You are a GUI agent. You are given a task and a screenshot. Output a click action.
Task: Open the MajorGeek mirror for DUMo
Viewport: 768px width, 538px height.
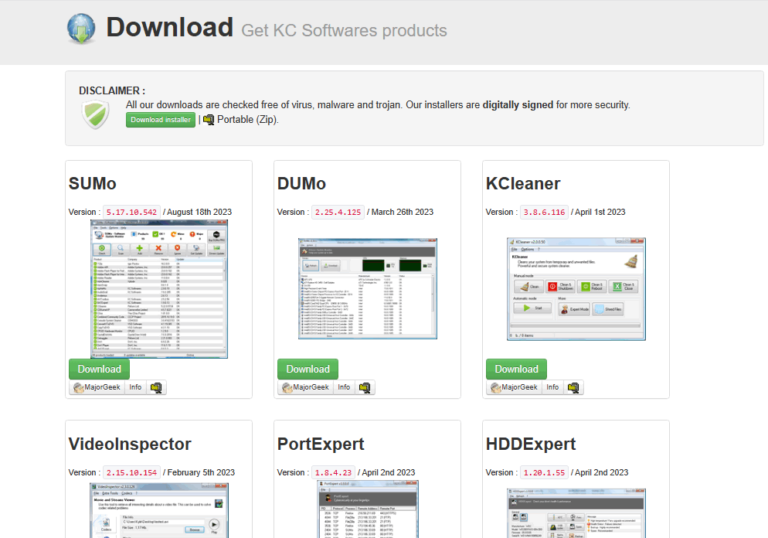[304, 387]
